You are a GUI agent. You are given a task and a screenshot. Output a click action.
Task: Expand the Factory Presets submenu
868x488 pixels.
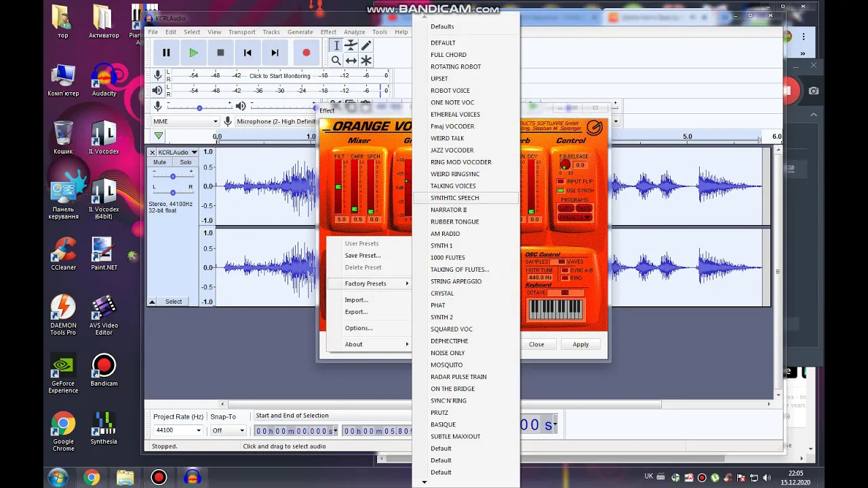(369, 284)
